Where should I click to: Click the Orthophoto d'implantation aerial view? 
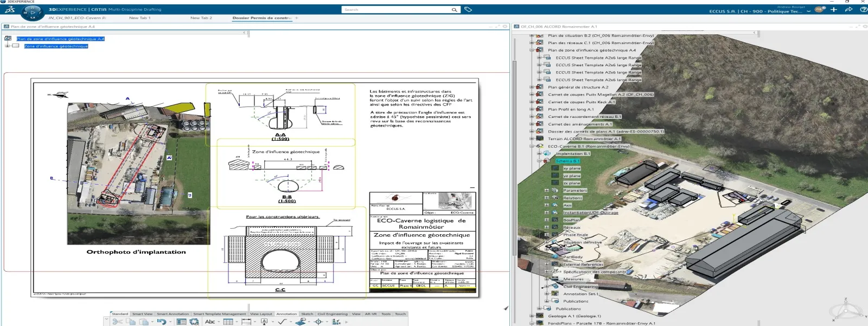pyautogui.click(x=138, y=173)
